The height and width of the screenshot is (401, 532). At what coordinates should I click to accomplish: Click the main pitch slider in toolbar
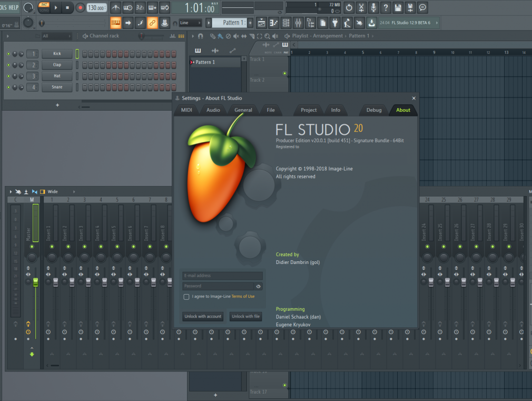(x=73, y=23)
